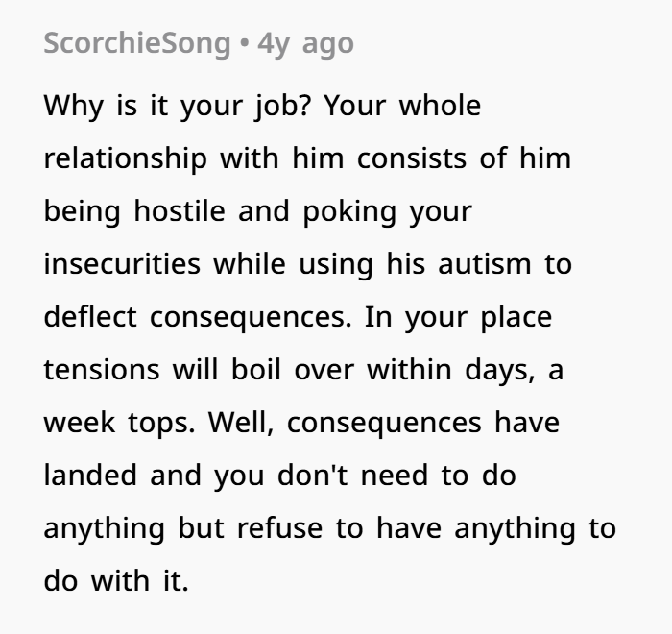Open the ScorchieSong user profile
This screenshot has width=672, height=634.
[x=137, y=44]
